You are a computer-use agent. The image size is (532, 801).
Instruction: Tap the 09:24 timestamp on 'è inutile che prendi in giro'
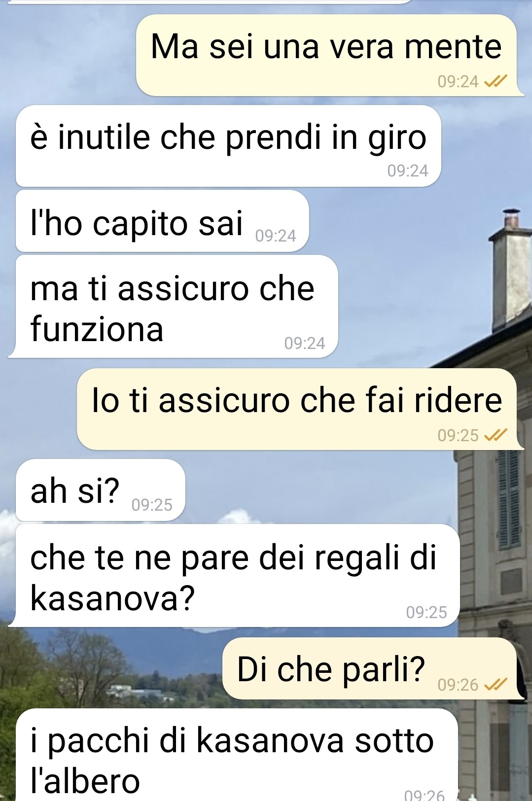point(408,171)
